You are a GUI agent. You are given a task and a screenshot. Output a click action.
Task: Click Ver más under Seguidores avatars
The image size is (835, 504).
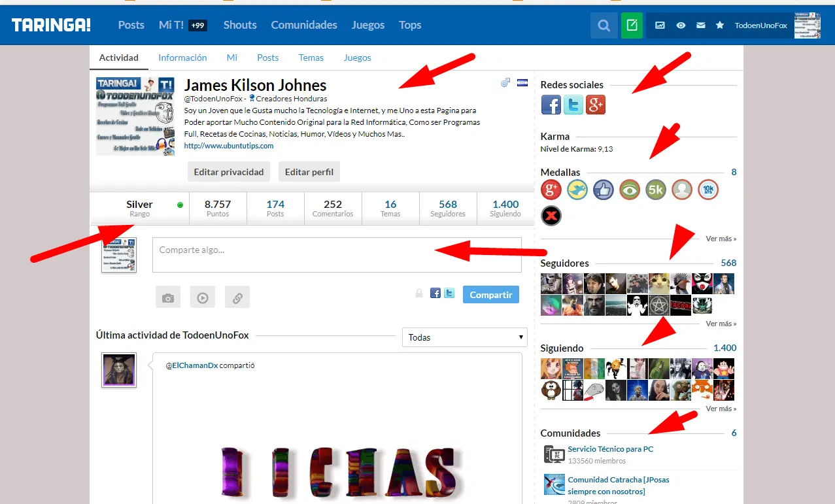coord(721,324)
